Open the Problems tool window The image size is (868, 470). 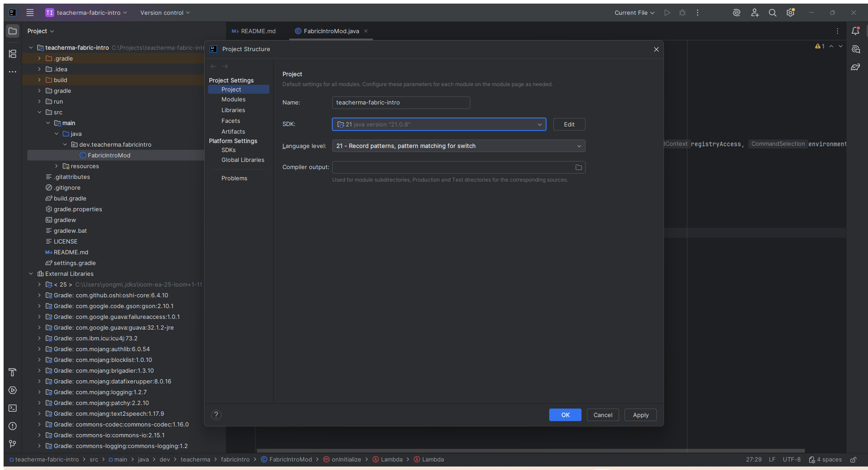click(13, 426)
